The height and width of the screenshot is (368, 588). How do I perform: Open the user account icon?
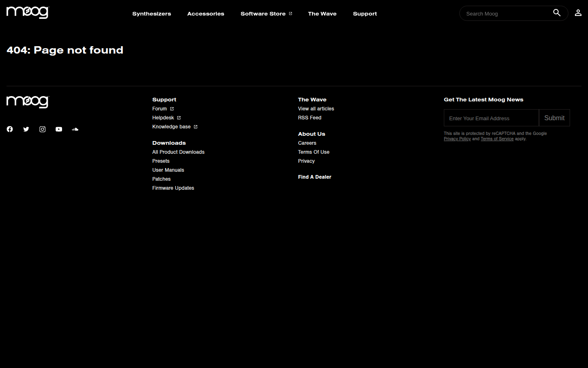coord(578,13)
